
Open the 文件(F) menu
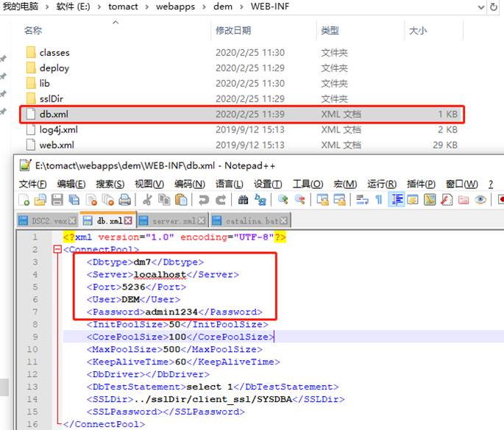[x=32, y=184]
